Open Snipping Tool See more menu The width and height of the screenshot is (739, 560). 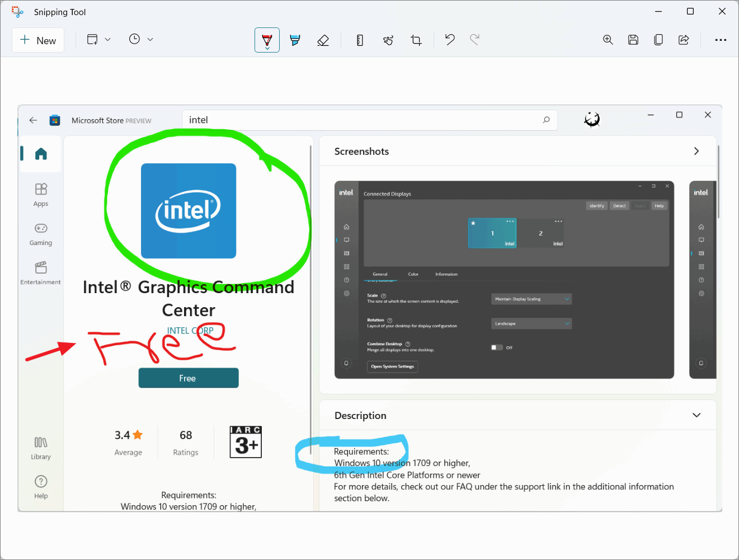(721, 40)
